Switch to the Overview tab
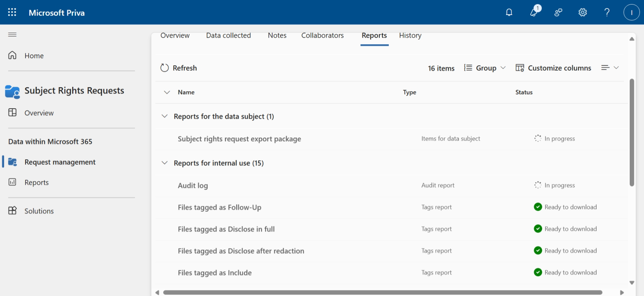The width and height of the screenshot is (644, 296). [x=175, y=35]
